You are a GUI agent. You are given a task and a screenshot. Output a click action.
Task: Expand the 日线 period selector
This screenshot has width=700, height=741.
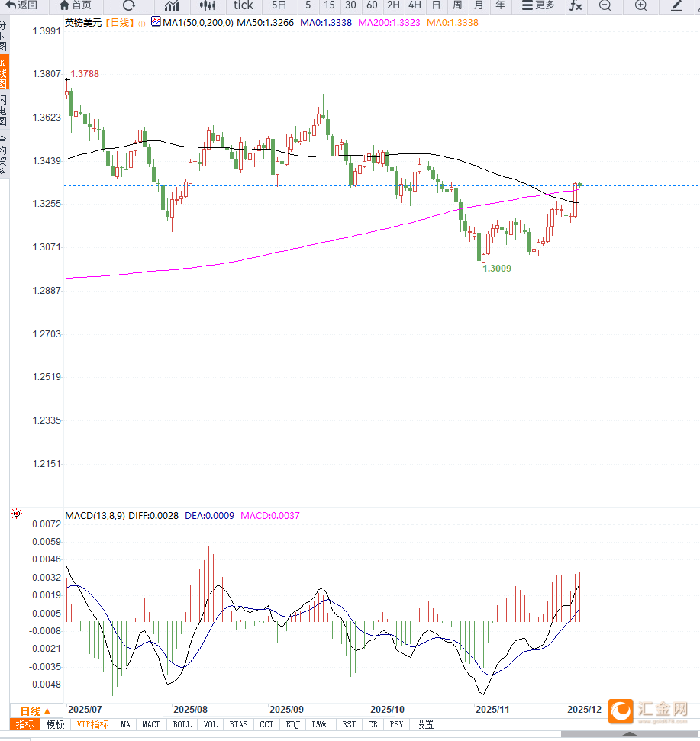(x=36, y=711)
